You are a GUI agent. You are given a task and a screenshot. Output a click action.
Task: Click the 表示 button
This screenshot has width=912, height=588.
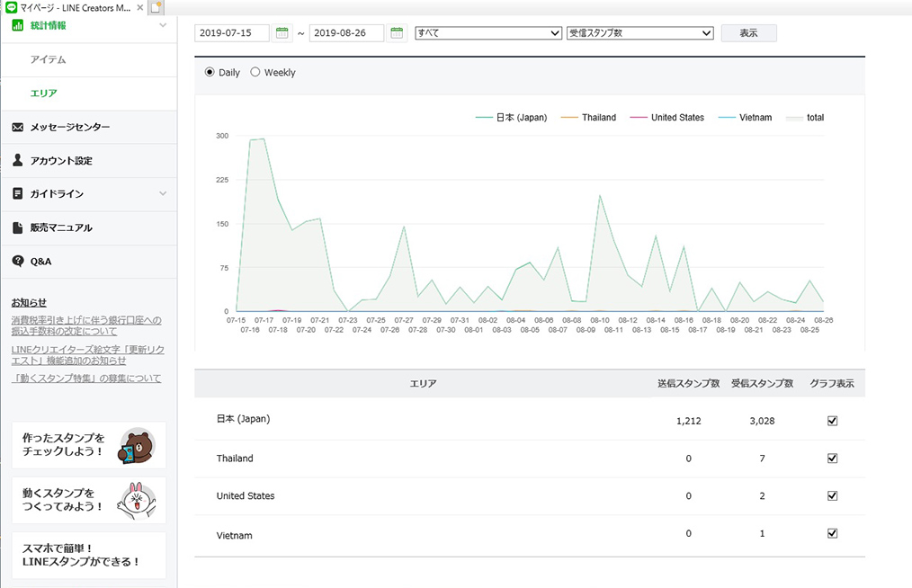pyautogui.click(x=748, y=33)
